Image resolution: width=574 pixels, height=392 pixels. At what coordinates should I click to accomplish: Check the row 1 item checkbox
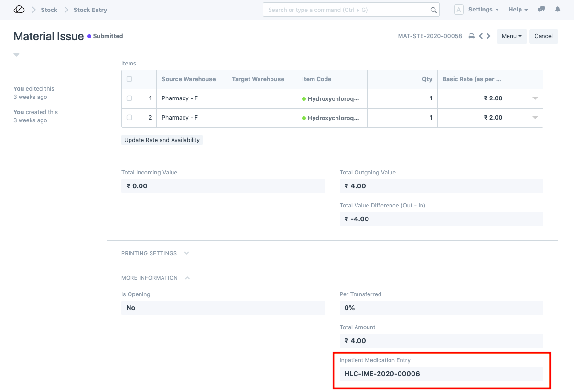click(x=130, y=98)
